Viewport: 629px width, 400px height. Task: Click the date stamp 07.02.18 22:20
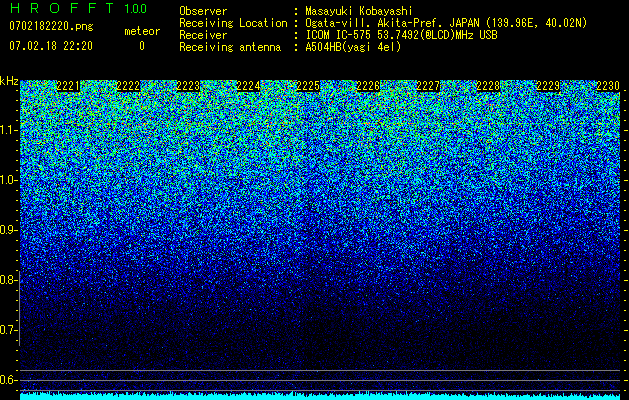click(51, 46)
